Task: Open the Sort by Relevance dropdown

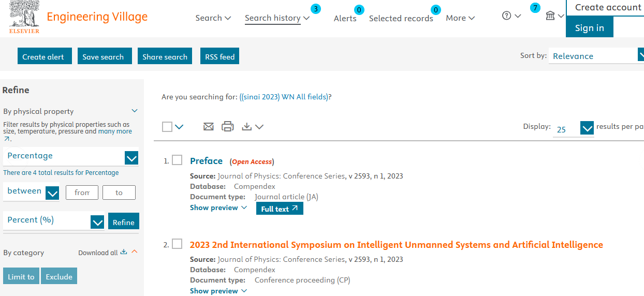Action: tap(595, 56)
